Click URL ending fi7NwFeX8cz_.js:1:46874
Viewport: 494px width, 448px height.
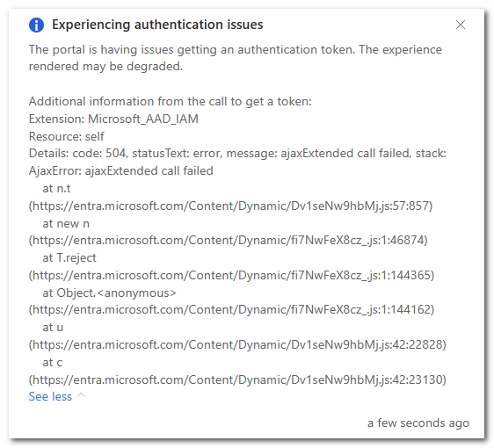(x=228, y=240)
